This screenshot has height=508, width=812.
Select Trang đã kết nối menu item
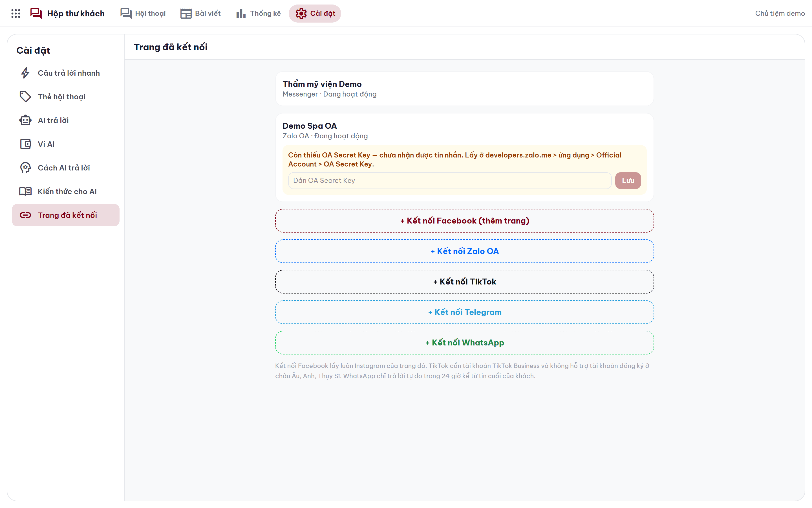66,215
